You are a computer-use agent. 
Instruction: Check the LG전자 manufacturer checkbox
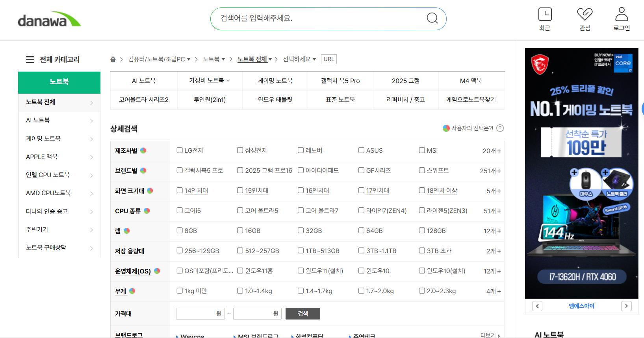(180, 150)
